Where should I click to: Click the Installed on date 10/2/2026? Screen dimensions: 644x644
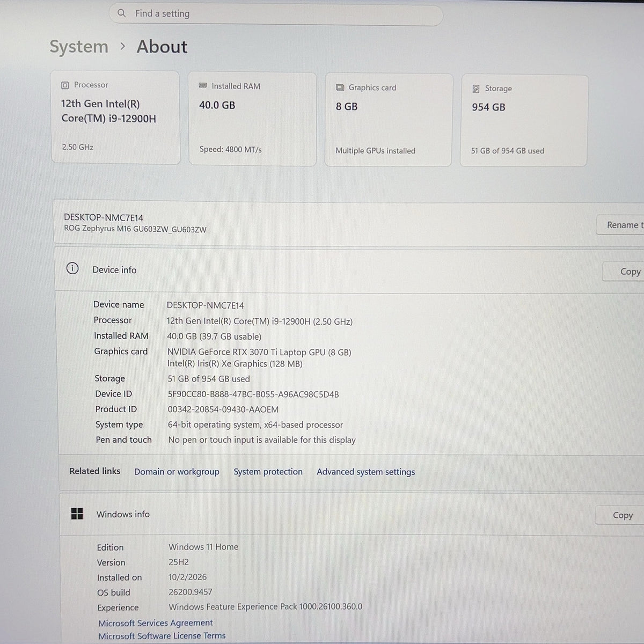[x=187, y=577]
